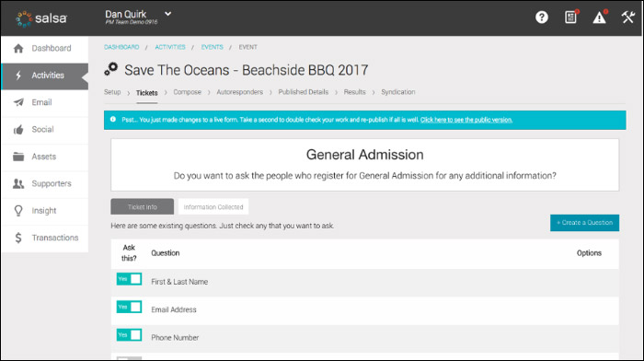The width and height of the screenshot is (644, 361).
Task: Expand the Dan Quirk account dropdown arrow
Action: point(167,14)
